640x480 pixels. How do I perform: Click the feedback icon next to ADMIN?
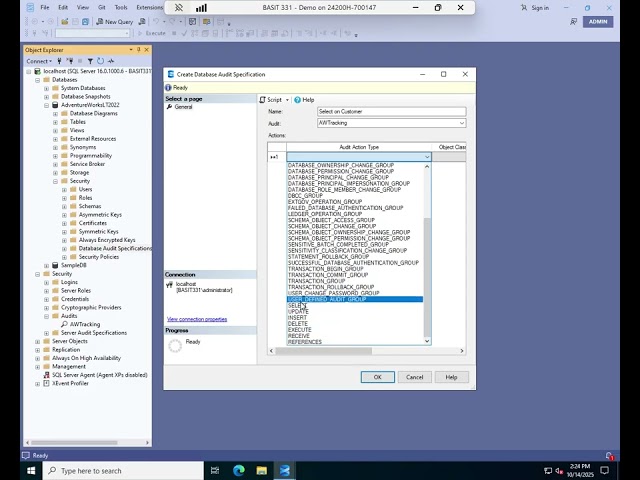pyautogui.click(x=573, y=22)
